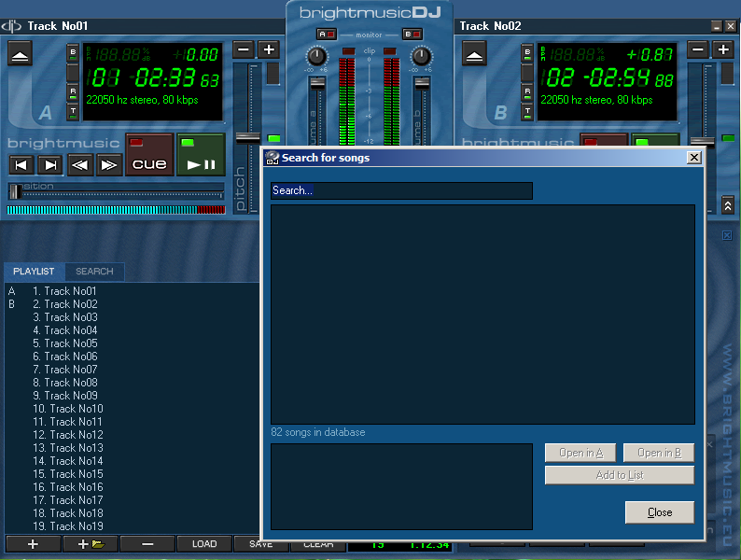Close Search for songs dialog via X

693,158
